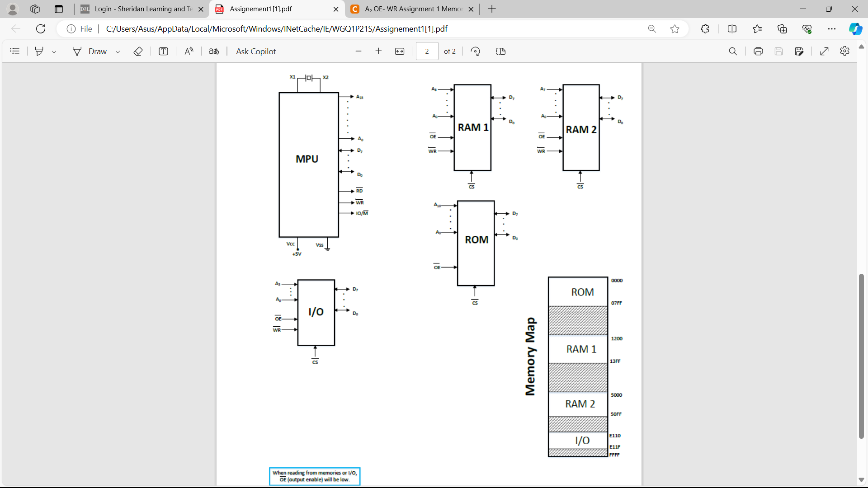
Task: Enter full screen PDF view
Action: click(825, 51)
